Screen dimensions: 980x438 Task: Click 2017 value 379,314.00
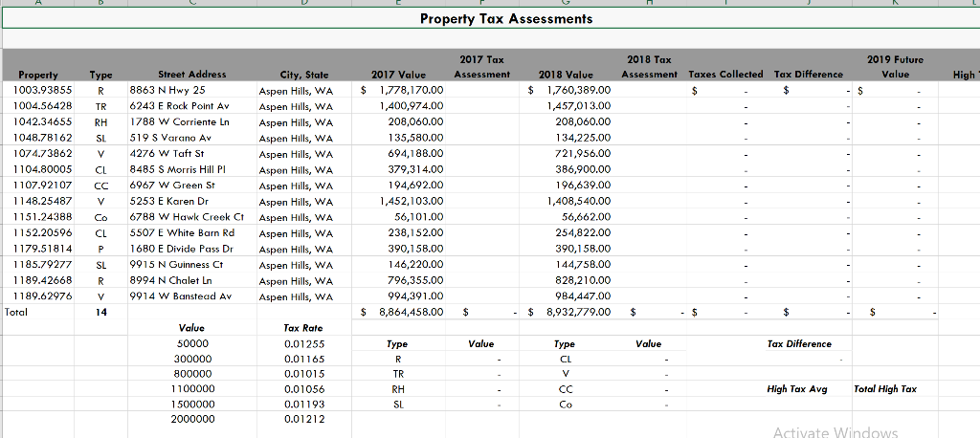[415, 169]
